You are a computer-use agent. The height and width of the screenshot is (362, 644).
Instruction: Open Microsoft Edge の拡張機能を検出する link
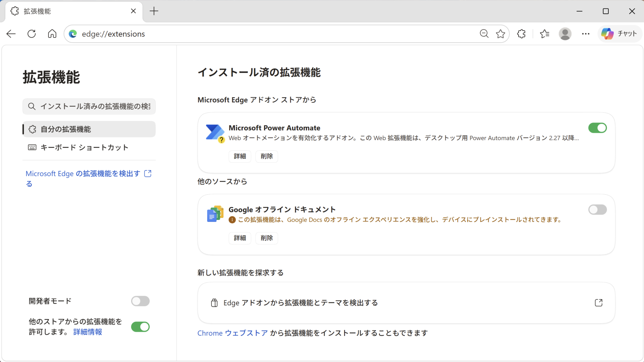88,179
